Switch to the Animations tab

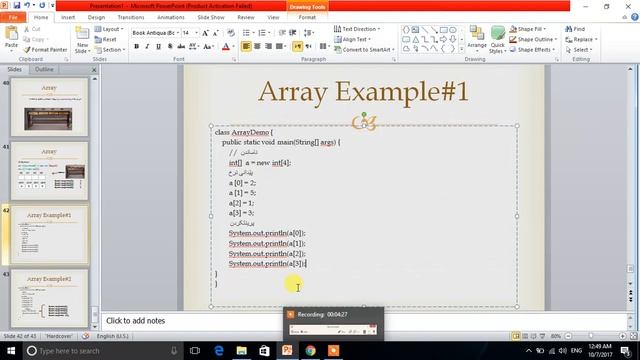click(x=171, y=18)
